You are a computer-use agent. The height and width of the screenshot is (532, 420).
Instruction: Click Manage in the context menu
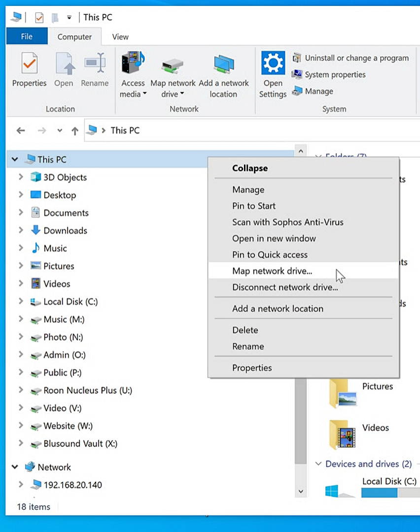tap(303, 189)
